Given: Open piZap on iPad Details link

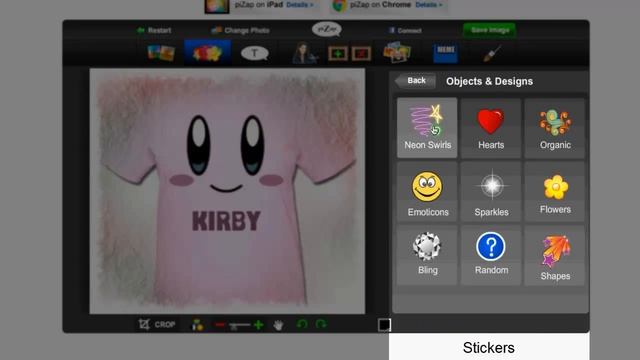Looking at the screenshot, I should point(300,5).
